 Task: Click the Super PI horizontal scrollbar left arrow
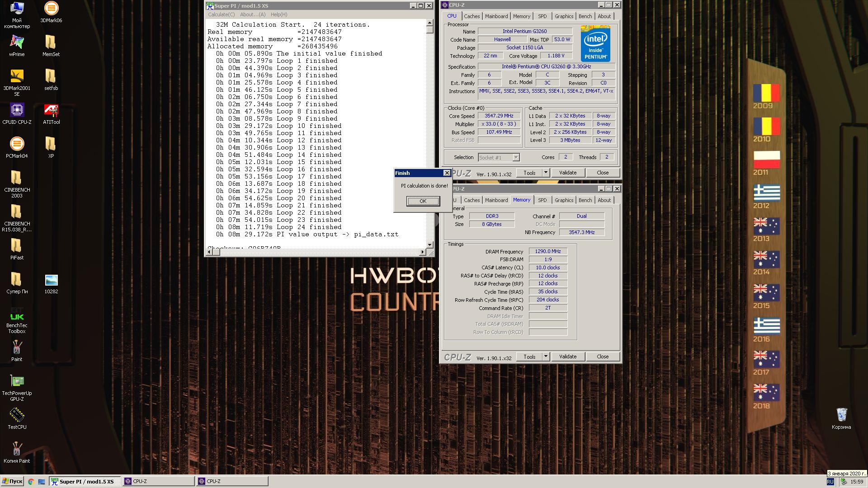[x=209, y=252]
